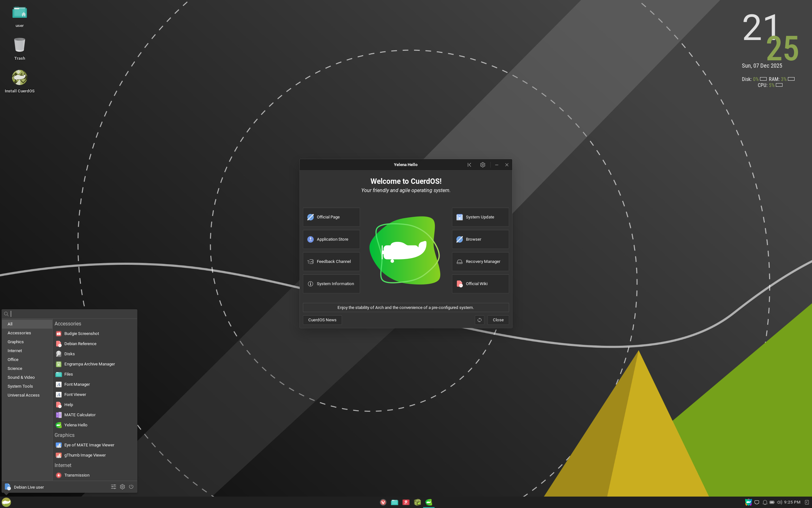
Task: Open Feedback Channel in Yelena Hello
Action: [x=331, y=261]
